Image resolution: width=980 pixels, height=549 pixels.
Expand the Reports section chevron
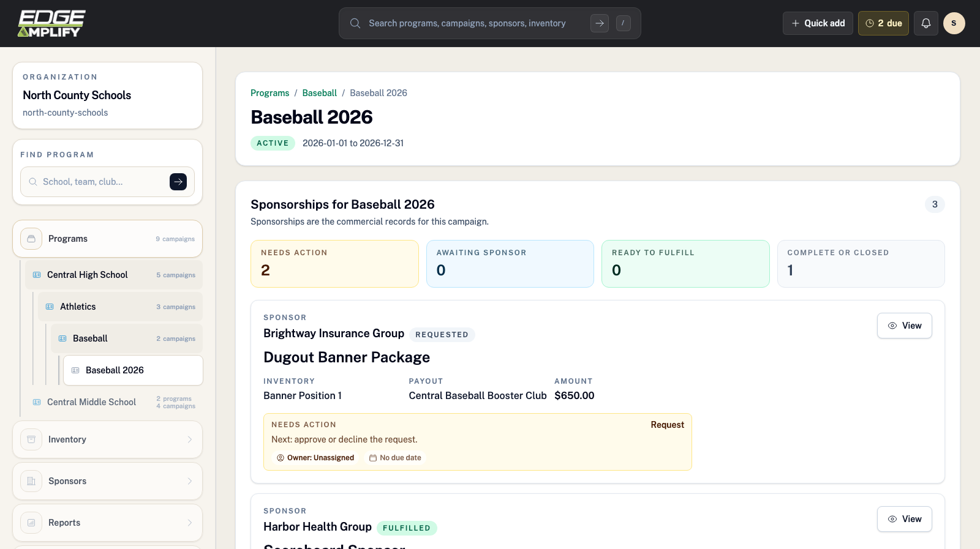coord(190,523)
